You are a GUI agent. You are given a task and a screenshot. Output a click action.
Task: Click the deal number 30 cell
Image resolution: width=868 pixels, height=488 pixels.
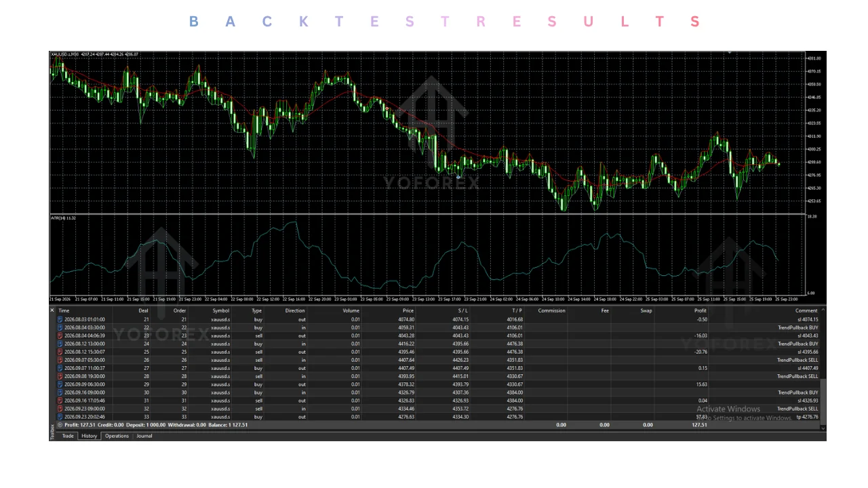click(146, 392)
